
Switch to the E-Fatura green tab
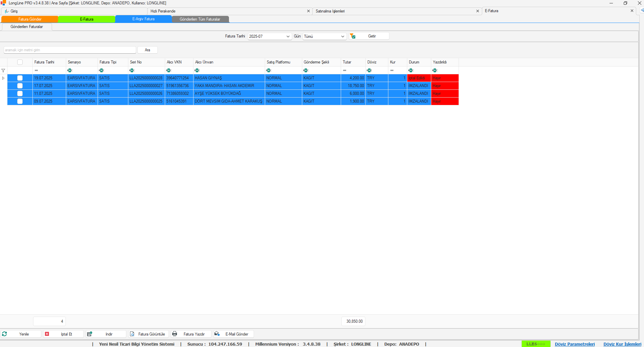[86, 19]
